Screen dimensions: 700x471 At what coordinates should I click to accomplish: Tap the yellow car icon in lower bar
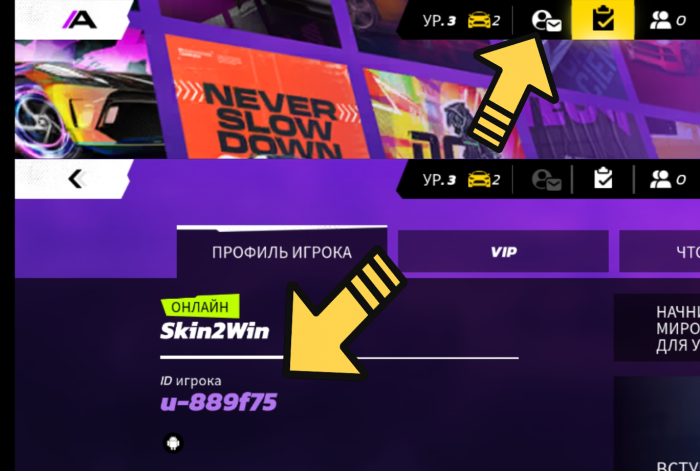[x=479, y=179]
